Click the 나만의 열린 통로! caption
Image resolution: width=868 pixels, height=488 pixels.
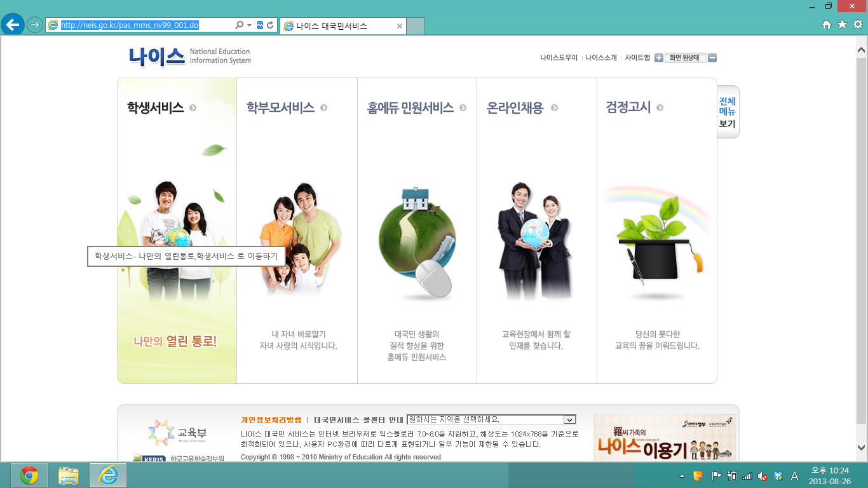click(x=175, y=341)
